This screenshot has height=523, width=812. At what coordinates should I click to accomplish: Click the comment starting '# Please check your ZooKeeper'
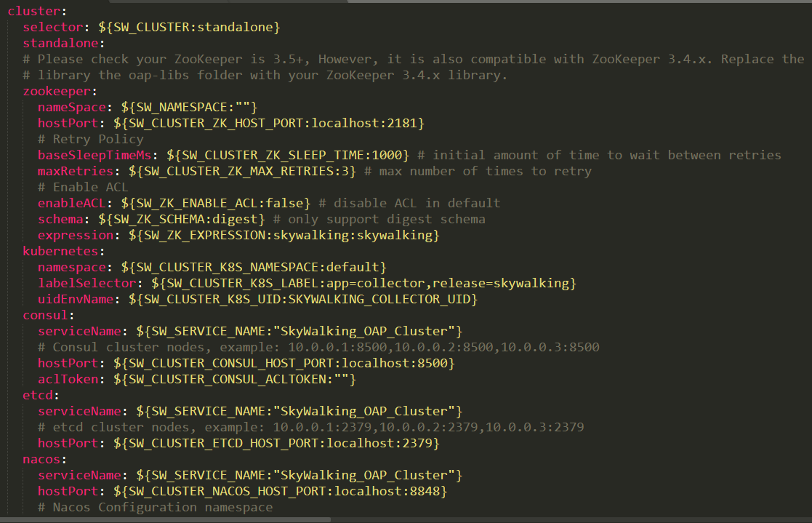tap(414, 59)
